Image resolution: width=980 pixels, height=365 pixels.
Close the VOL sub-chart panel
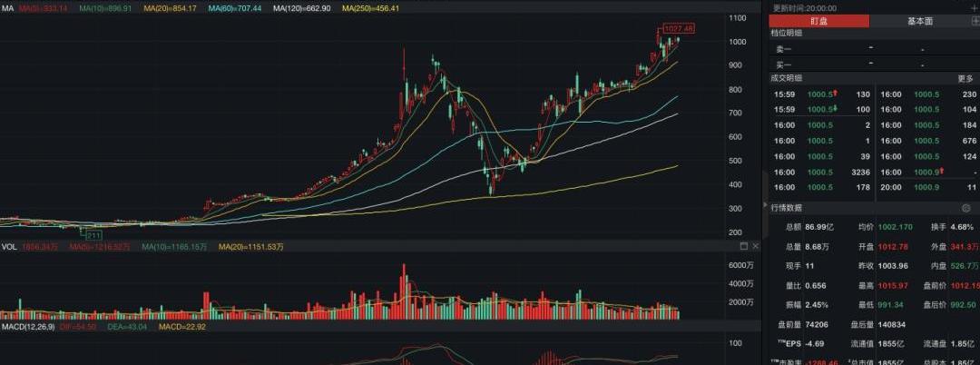tap(755, 246)
